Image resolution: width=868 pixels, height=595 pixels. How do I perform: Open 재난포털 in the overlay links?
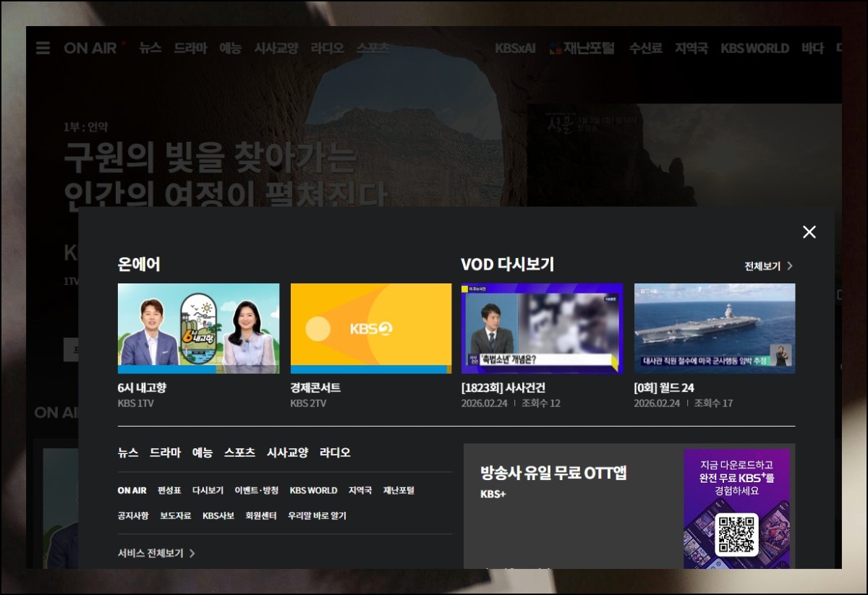(399, 490)
